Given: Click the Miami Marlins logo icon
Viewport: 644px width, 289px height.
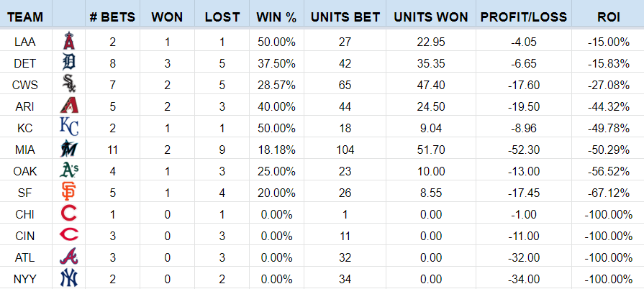Looking at the screenshot, I should click(69, 150).
